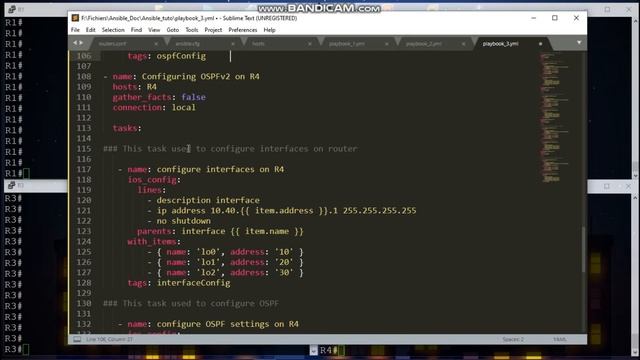640x360 pixels.
Task: Open the Goto menu
Action: click(x=173, y=30)
